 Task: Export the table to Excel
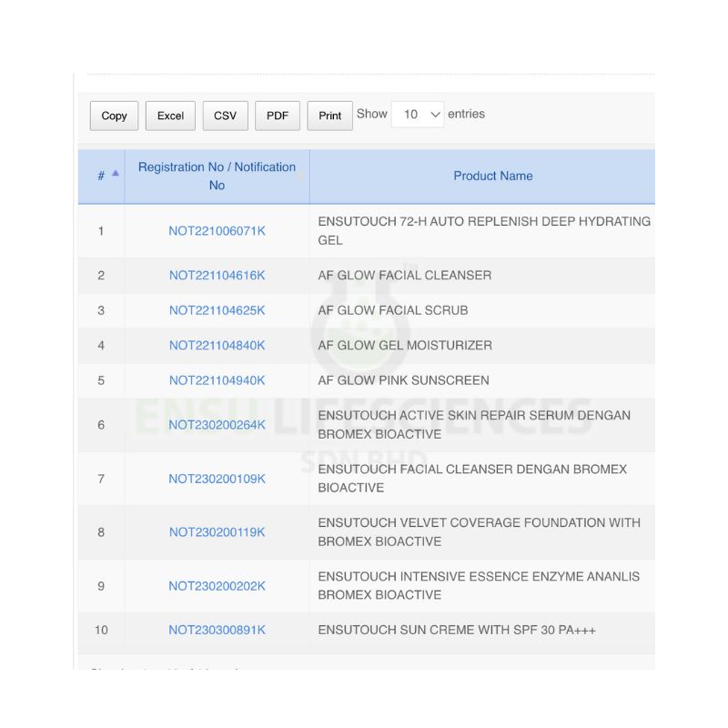coord(170,116)
